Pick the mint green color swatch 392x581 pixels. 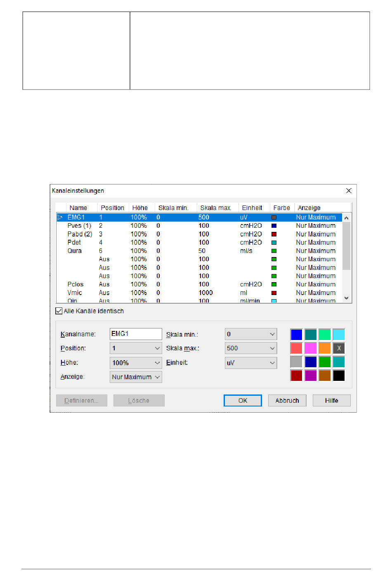tap(325, 334)
